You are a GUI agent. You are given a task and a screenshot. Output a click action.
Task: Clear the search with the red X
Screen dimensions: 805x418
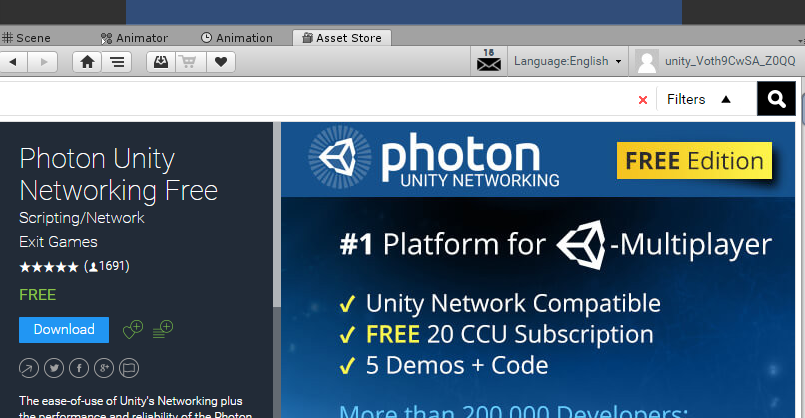click(x=643, y=100)
